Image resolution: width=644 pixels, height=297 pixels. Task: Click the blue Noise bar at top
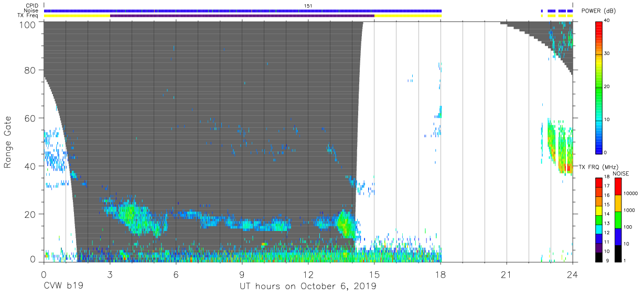(x=242, y=11)
